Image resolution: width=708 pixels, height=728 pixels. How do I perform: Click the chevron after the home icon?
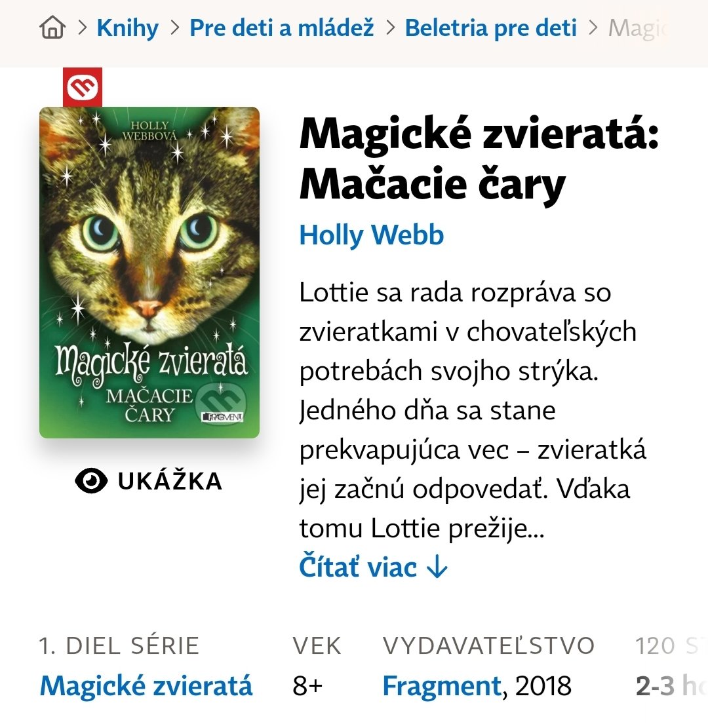(82, 28)
